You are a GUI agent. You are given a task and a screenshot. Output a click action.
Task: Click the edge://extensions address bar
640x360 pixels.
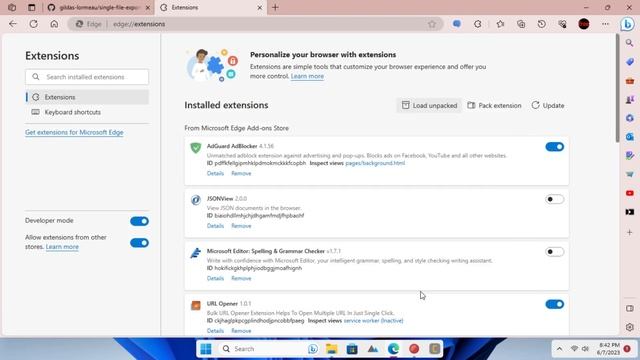[255, 24]
